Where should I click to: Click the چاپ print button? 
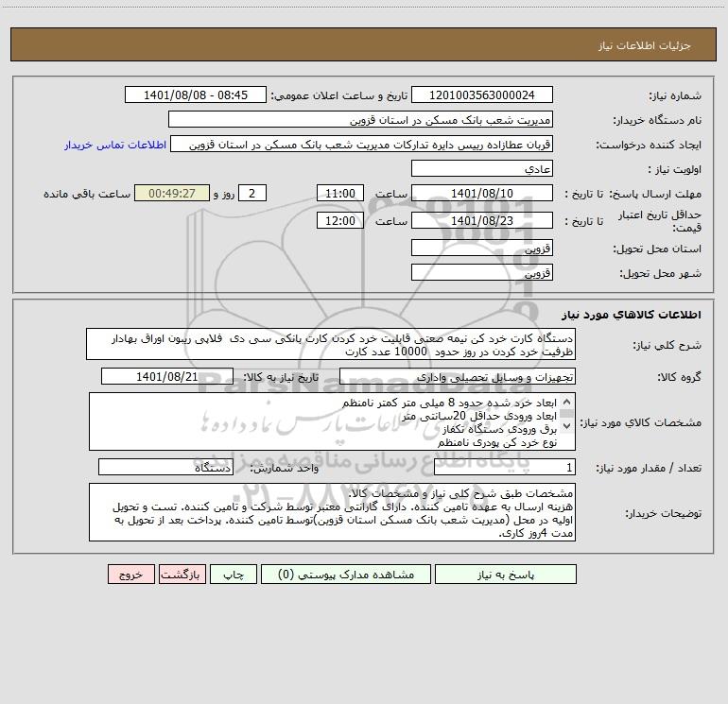pyautogui.click(x=234, y=575)
